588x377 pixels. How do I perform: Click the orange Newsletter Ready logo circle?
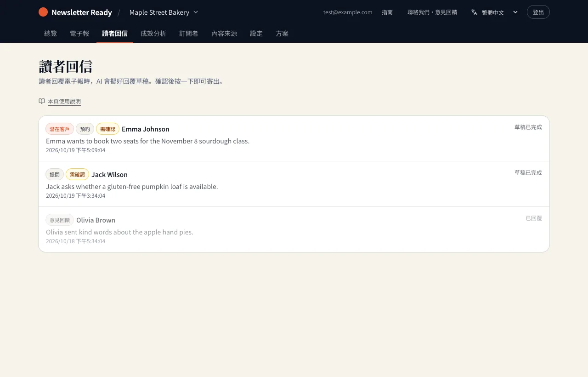43,12
